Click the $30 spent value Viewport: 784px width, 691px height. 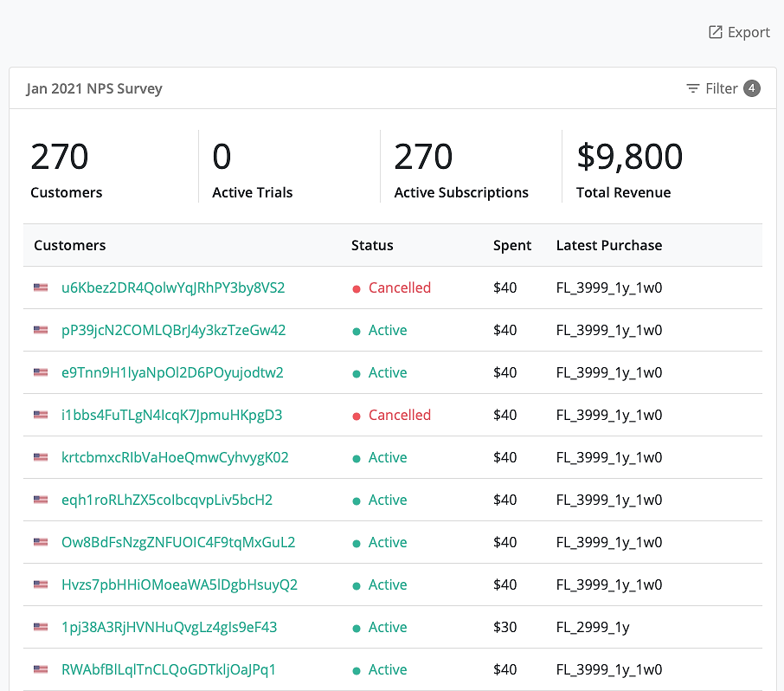[505, 628]
